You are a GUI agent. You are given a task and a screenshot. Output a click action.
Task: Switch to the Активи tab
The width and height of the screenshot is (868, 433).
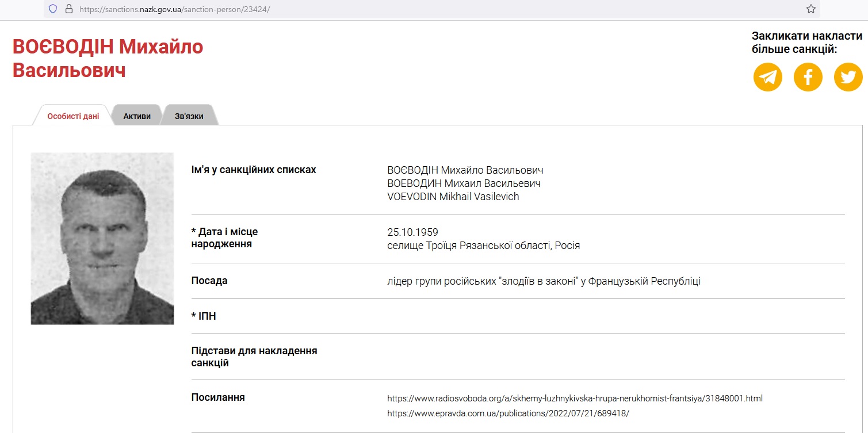(137, 116)
